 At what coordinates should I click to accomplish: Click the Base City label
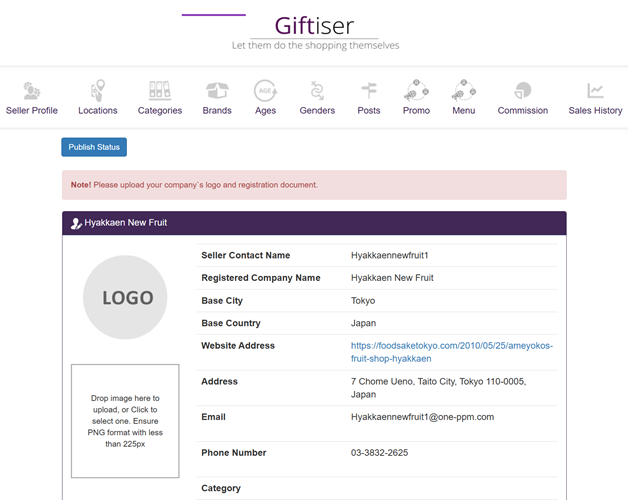pos(222,301)
